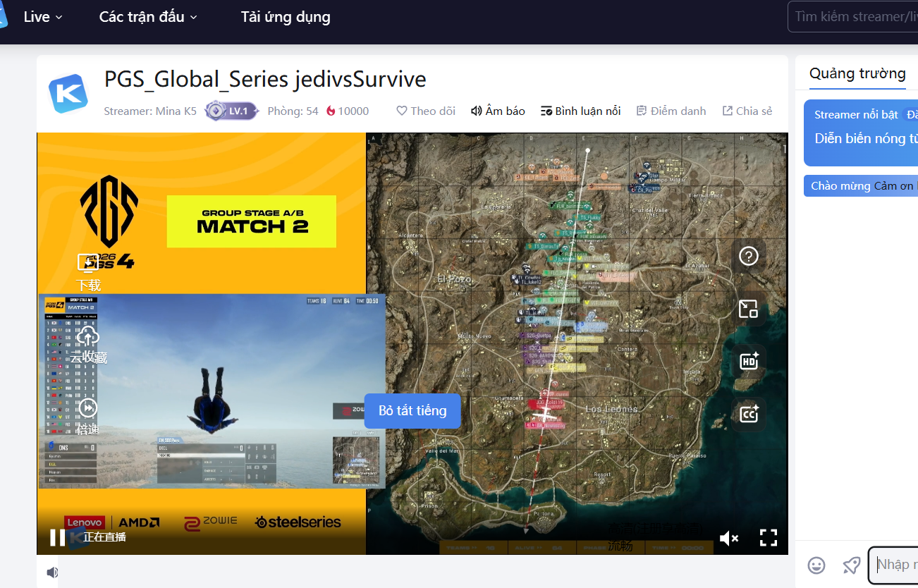Open the emoji picker in chat

pyautogui.click(x=816, y=565)
